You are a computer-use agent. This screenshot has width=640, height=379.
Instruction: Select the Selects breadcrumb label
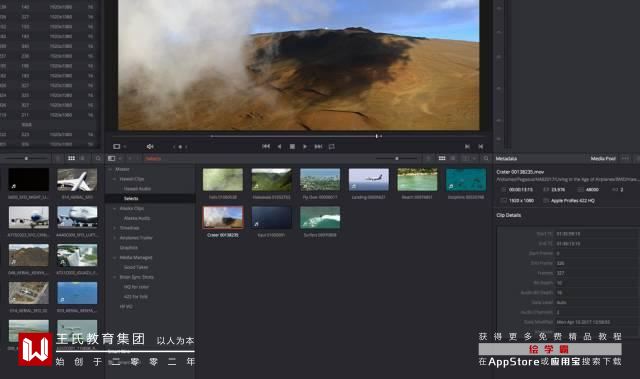153,158
